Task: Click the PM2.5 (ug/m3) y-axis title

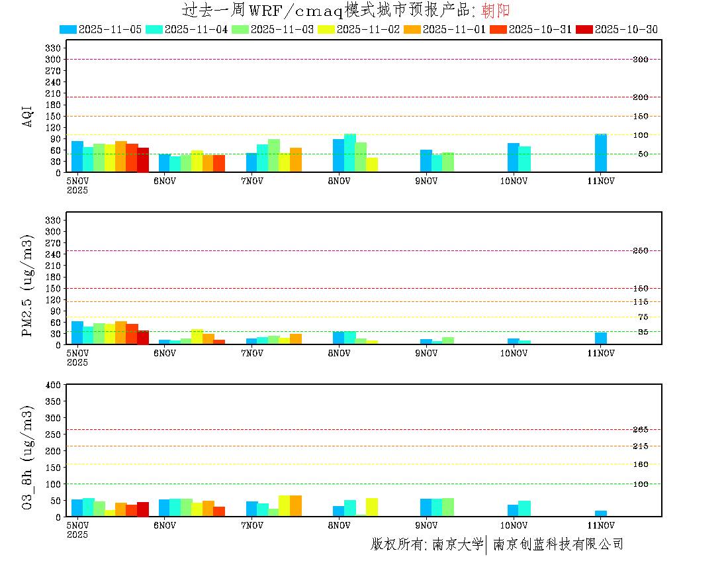Action: coord(28,285)
